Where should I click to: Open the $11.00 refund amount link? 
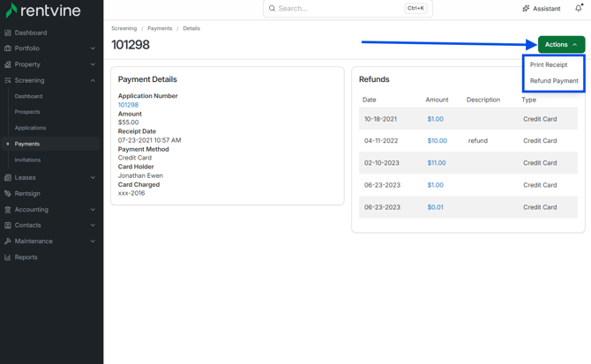tap(437, 163)
